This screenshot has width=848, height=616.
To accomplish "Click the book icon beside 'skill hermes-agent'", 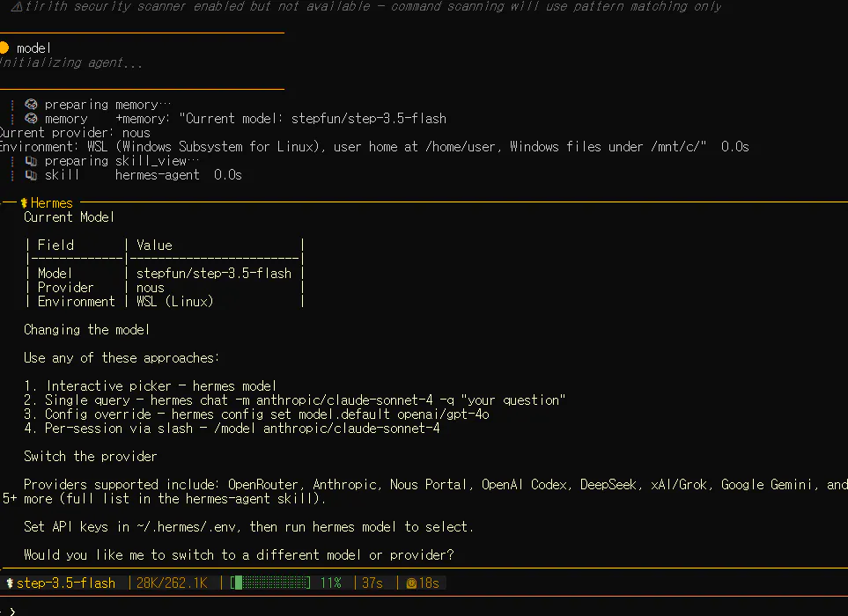I will click(x=32, y=174).
